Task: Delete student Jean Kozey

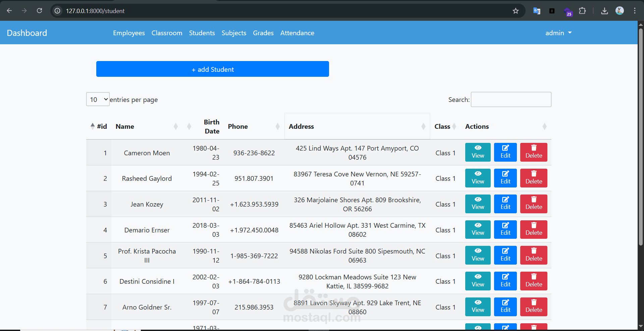Action: coord(534,204)
